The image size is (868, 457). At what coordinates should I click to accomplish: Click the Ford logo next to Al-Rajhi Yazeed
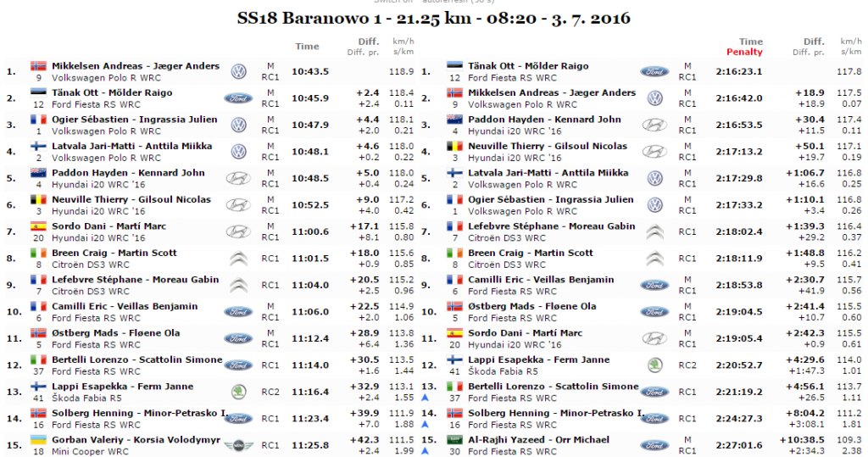point(654,445)
